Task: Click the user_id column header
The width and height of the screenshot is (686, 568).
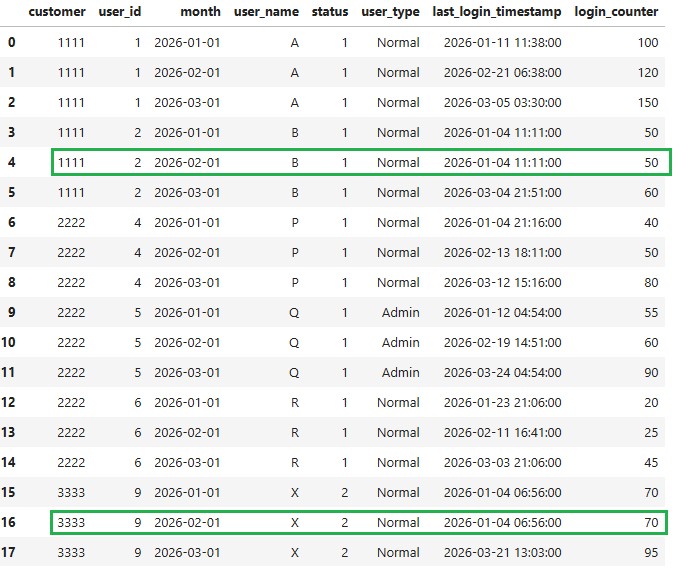Action: [119, 12]
